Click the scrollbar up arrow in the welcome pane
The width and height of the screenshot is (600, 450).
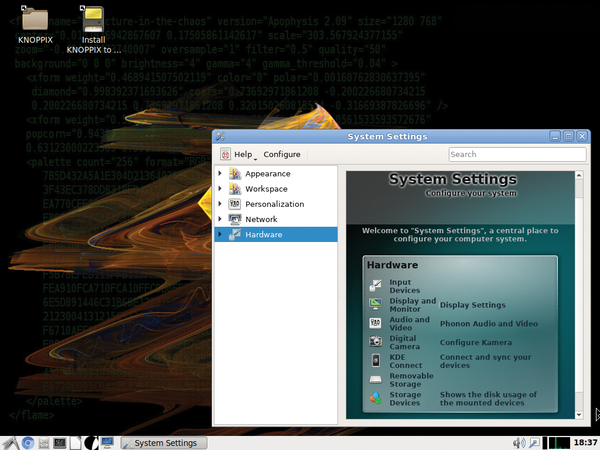[579, 175]
